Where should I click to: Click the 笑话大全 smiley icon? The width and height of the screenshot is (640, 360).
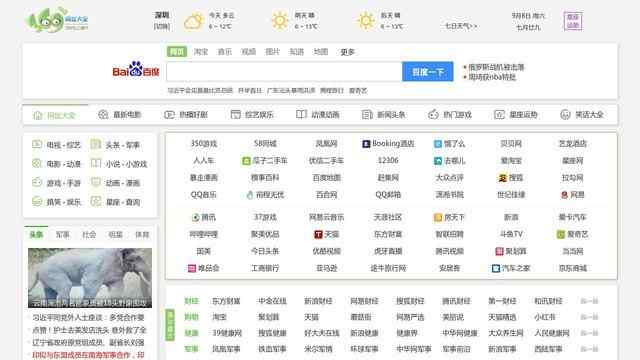pyautogui.click(x=565, y=115)
